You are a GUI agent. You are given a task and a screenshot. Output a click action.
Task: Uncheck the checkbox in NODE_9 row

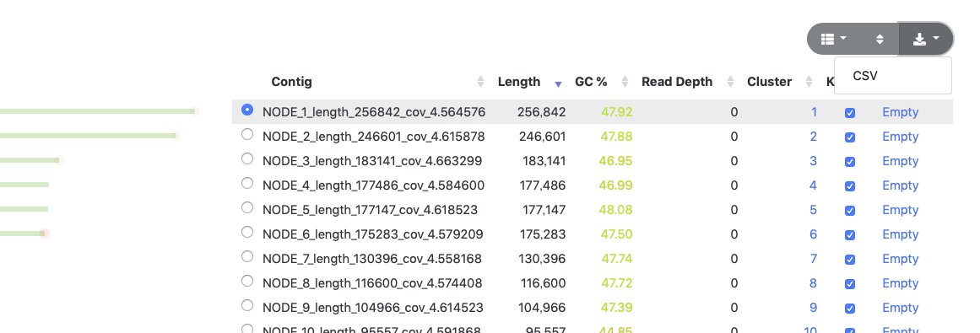pos(850,309)
